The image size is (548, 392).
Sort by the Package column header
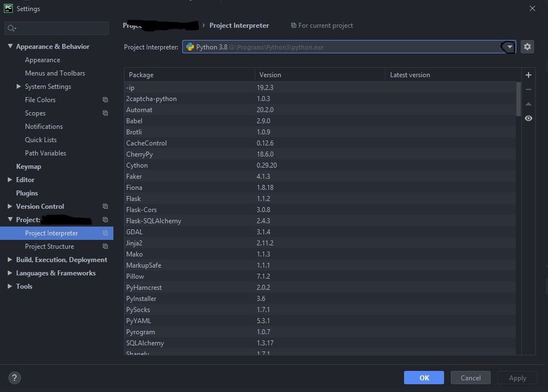pyautogui.click(x=190, y=75)
